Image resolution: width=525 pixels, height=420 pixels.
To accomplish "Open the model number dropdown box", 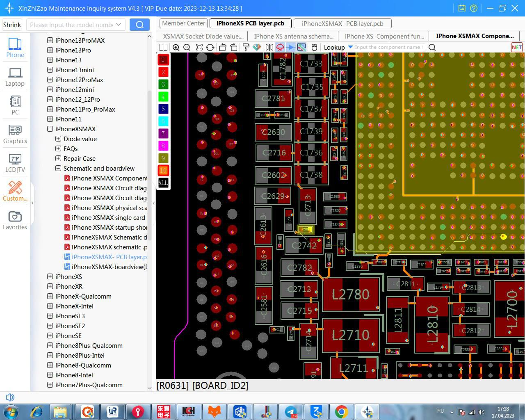I will click(x=76, y=25).
